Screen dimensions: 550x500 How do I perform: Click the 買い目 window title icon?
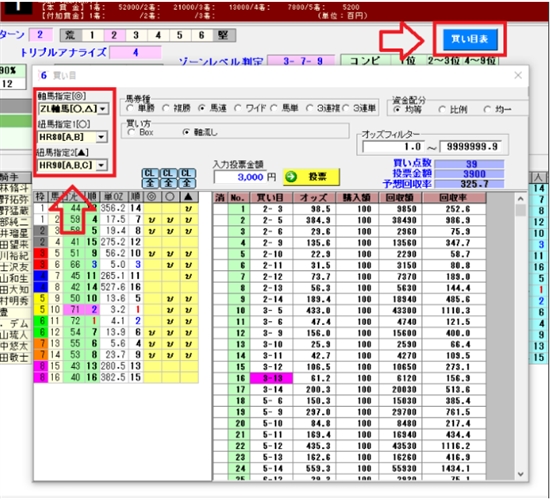click(x=43, y=75)
